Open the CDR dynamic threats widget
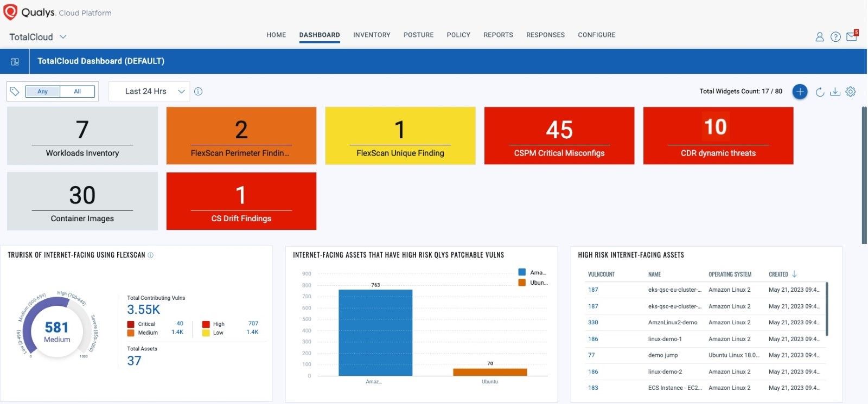The image size is (868, 404). click(x=718, y=136)
